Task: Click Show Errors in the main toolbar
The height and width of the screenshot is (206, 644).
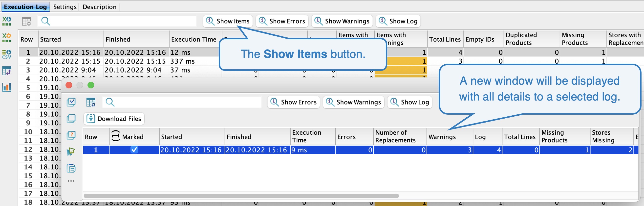Action: coord(282,21)
